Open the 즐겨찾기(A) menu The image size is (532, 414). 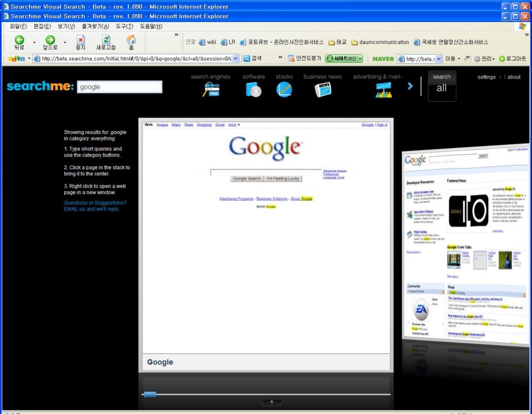(95, 26)
